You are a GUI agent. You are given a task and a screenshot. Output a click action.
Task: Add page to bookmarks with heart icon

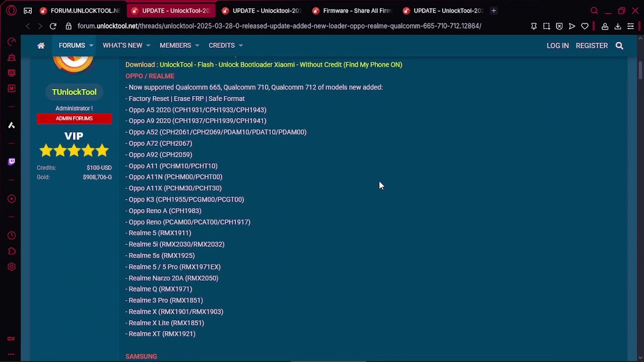click(585, 26)
